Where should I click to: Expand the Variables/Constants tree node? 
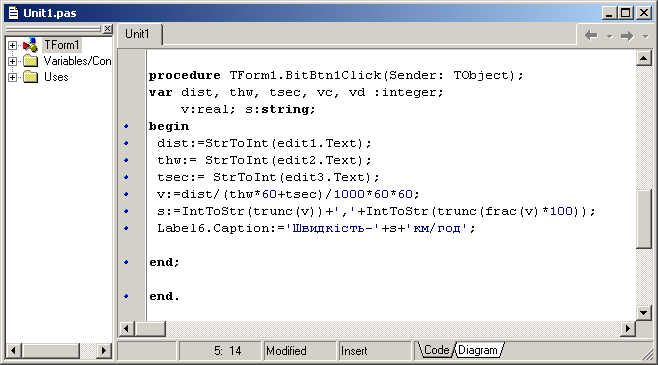click(13, 61)
